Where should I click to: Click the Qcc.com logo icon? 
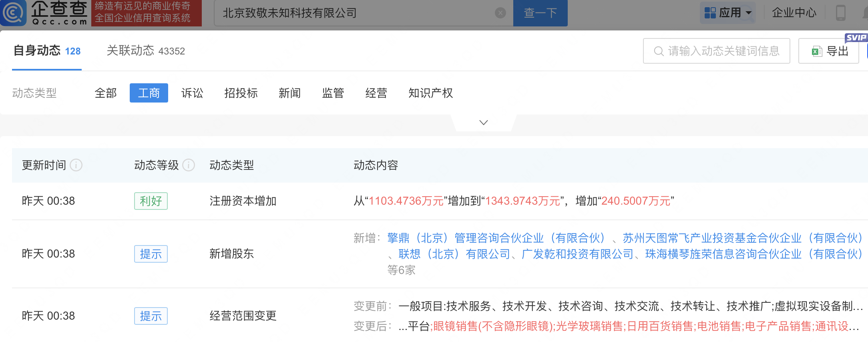[14, 13]
